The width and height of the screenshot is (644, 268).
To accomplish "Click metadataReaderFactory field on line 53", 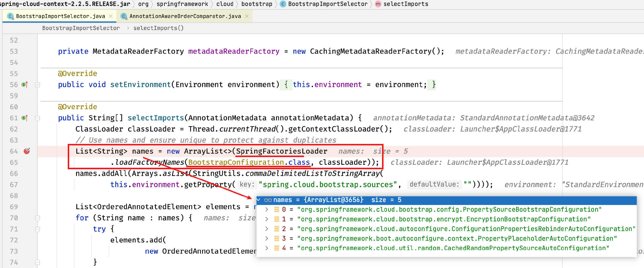I will (233, 52).
